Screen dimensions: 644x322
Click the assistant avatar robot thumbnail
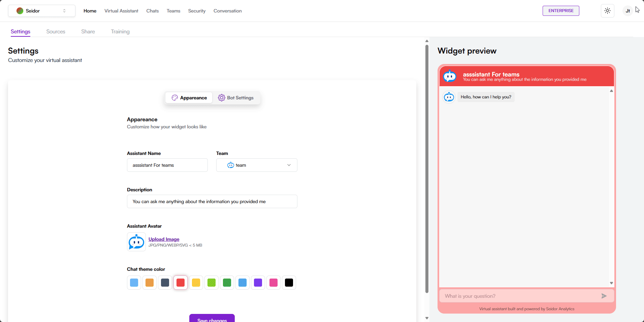point(136,242)
